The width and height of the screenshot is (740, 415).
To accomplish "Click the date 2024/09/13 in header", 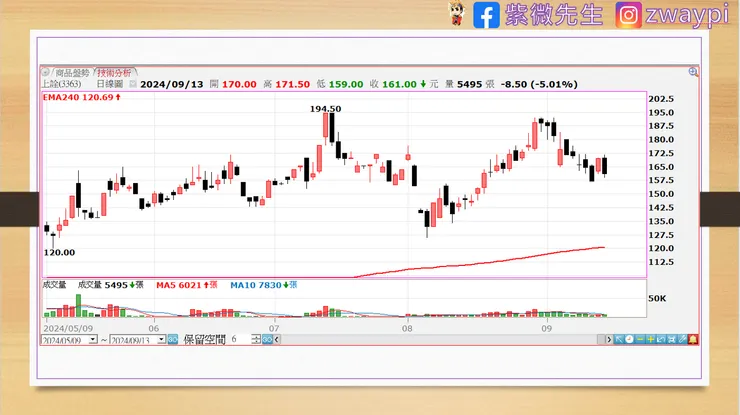I will (172, 84).
